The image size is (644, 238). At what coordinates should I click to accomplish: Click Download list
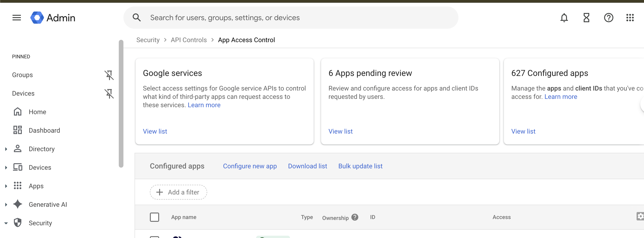click(307, 166)
